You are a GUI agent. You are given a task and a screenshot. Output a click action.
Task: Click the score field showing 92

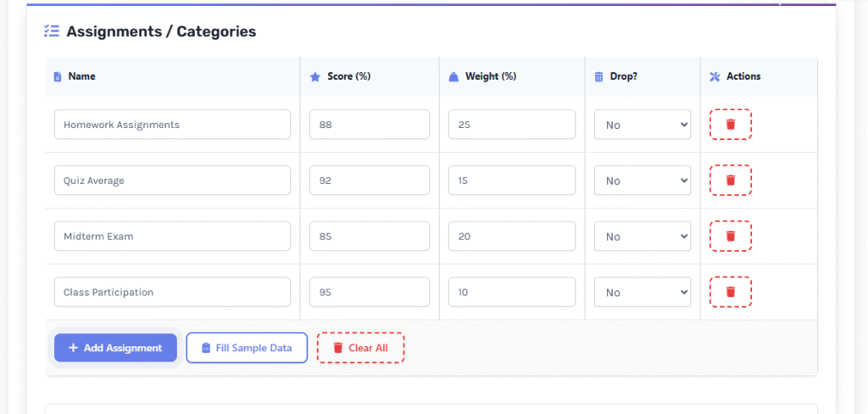click(x=370, y=180)
